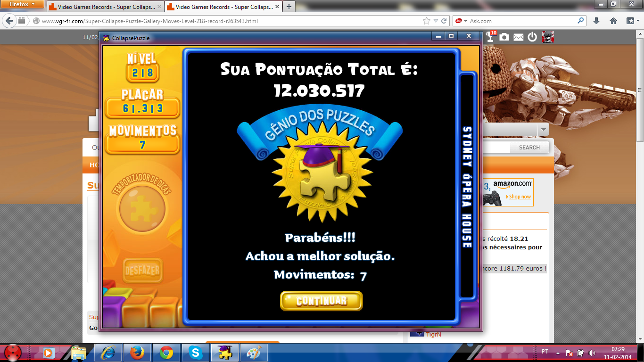The height and width of the screenshot is (362, 644).
Task: Open the camera icon on the site
Action: (504, 37)
